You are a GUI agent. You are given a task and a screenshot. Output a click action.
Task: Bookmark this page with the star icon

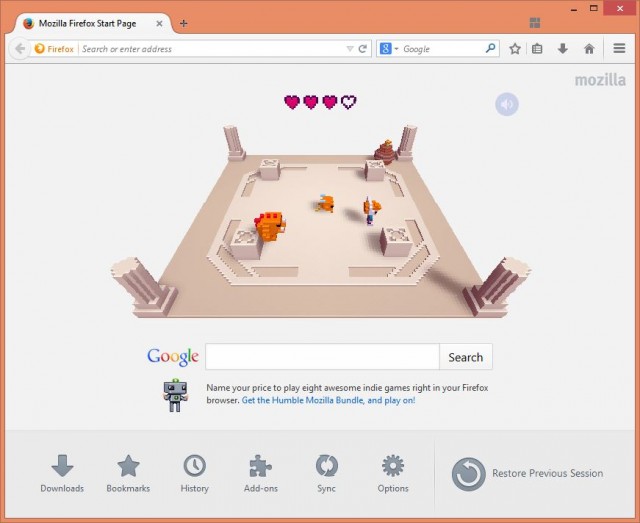(515, 48)
